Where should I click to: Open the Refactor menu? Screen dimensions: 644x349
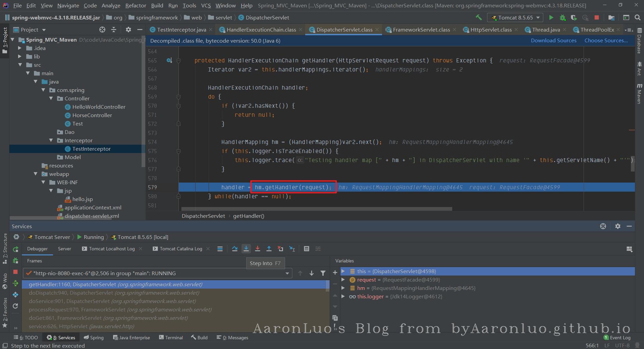tap(136, 5)
